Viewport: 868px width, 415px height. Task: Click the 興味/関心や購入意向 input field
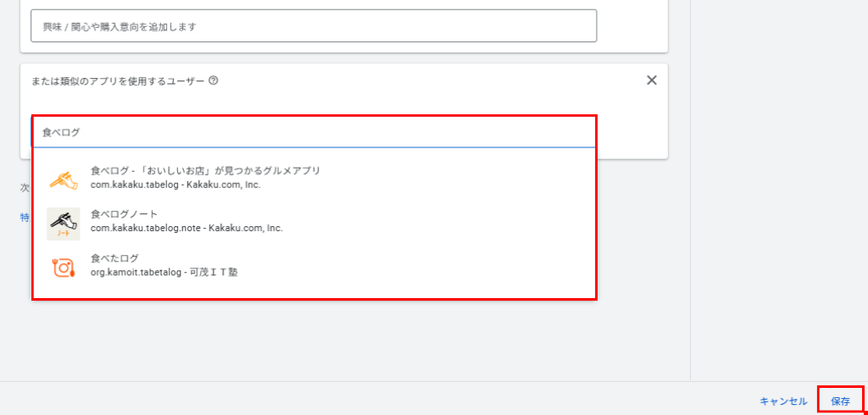pos(314,25)
